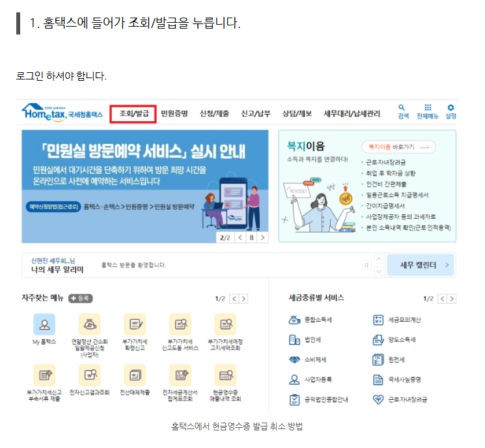
Task: Select 원천세 service
Action: click(389, 360)
